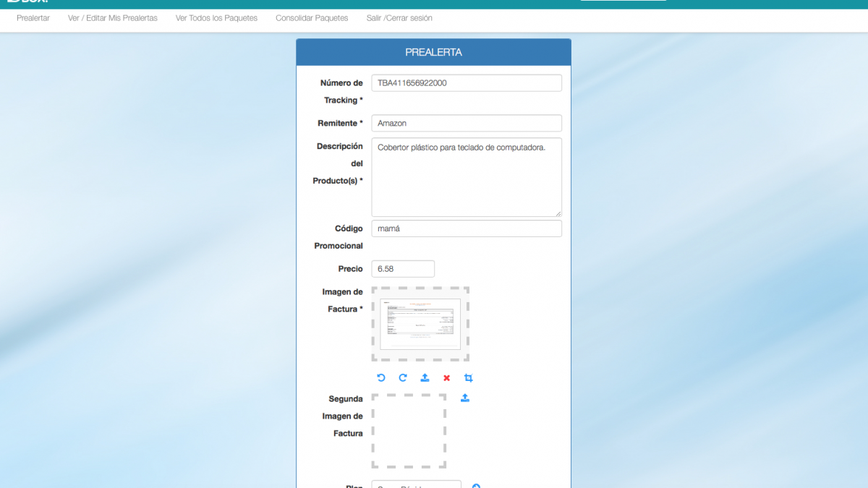
Task: Open Ver Todos los Paquetes
Action: [x=216, y=18]
